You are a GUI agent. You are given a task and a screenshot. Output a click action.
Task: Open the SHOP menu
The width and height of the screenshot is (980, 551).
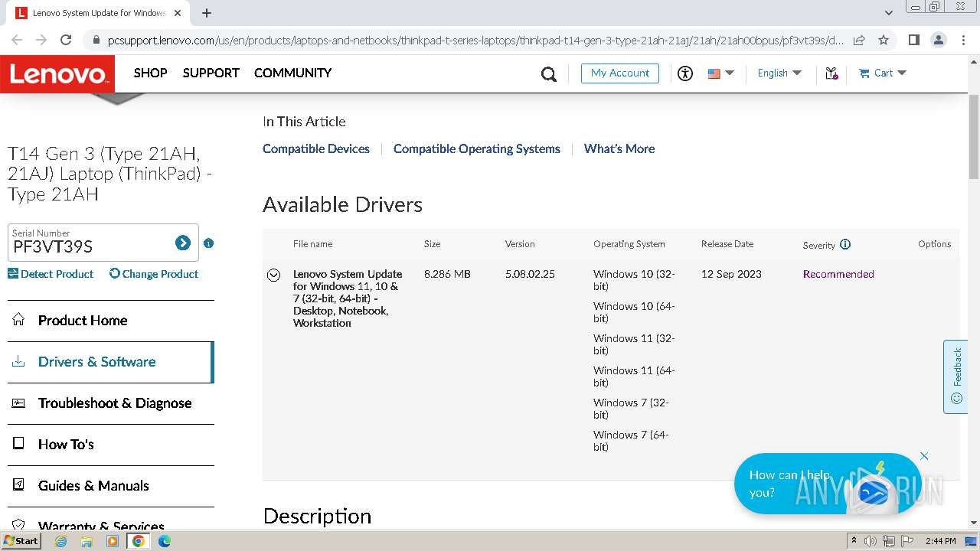coord(150,73)
